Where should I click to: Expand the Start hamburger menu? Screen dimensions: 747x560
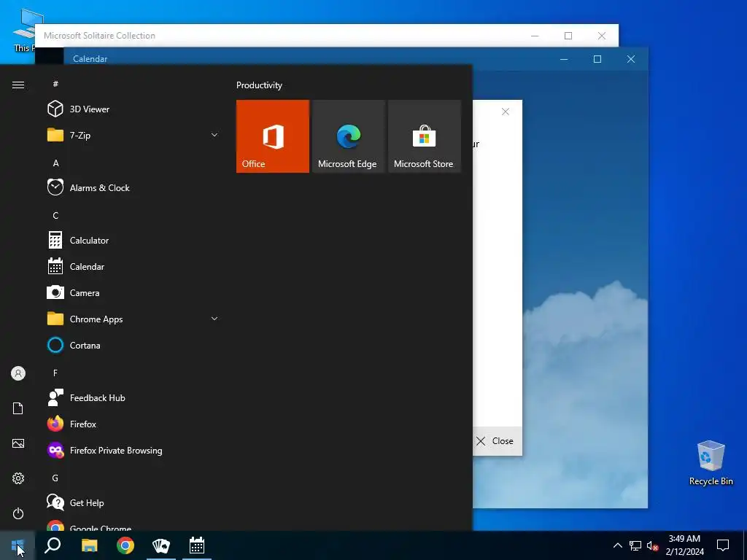pos(18,85)
